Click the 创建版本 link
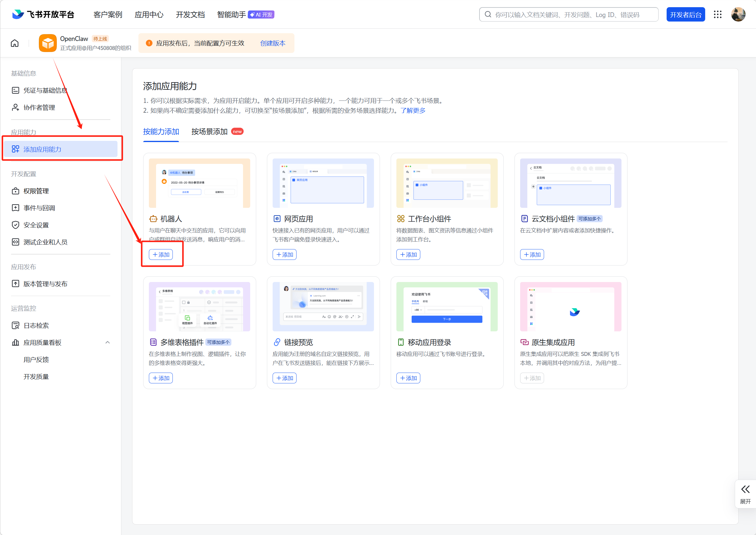 [273, 43]
